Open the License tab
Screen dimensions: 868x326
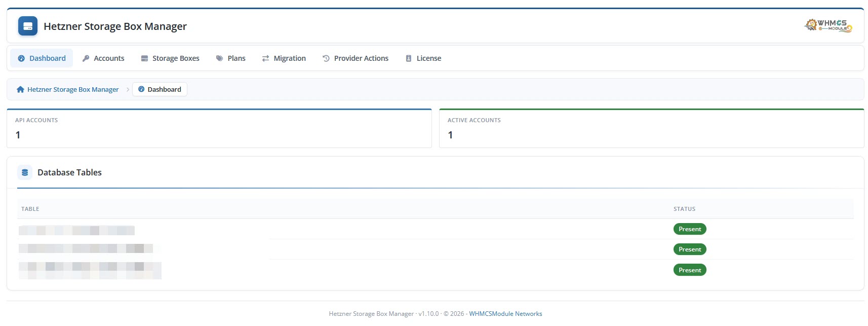point(423,58)
